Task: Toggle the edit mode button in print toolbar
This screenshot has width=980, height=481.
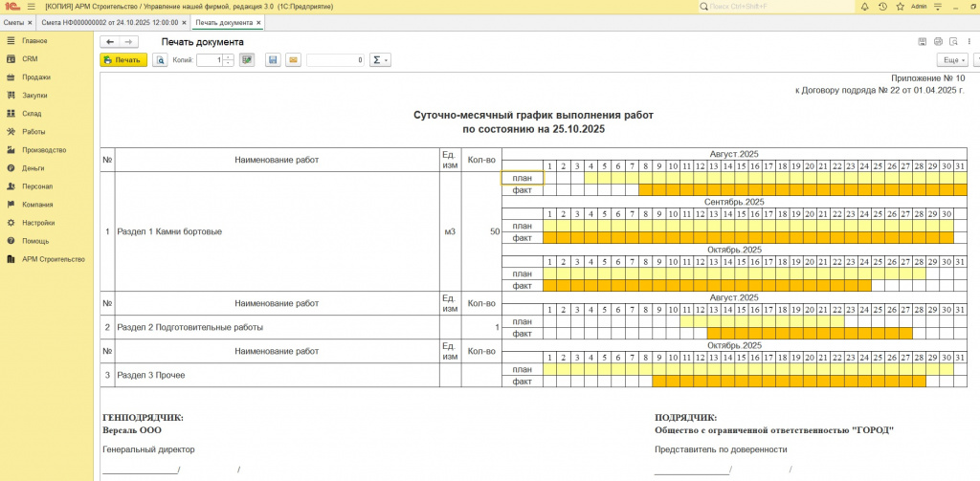Action: [x=247, y=60]
